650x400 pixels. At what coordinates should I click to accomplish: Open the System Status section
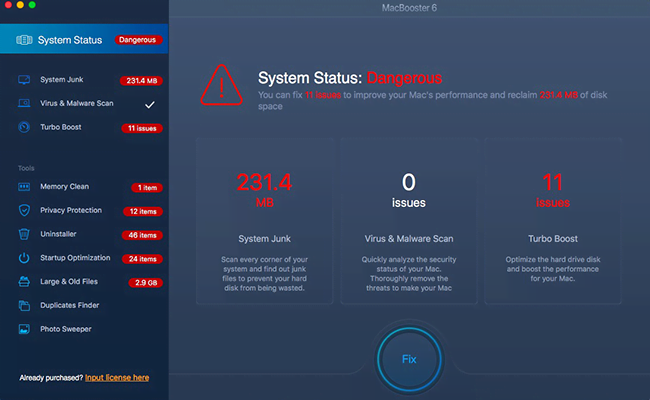click(x=84, y=39)
